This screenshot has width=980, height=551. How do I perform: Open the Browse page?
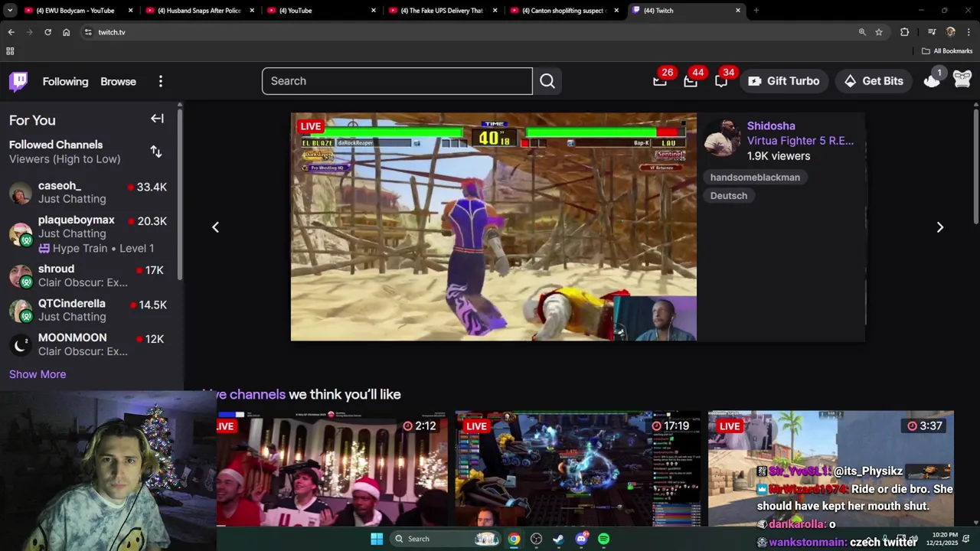tap(118, 81)
